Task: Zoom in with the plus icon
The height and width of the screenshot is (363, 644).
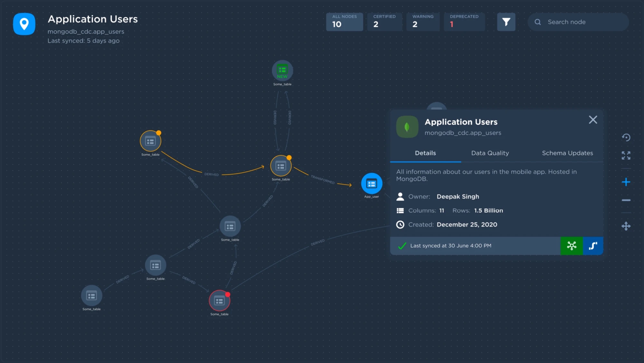Action: pos(626,182)
